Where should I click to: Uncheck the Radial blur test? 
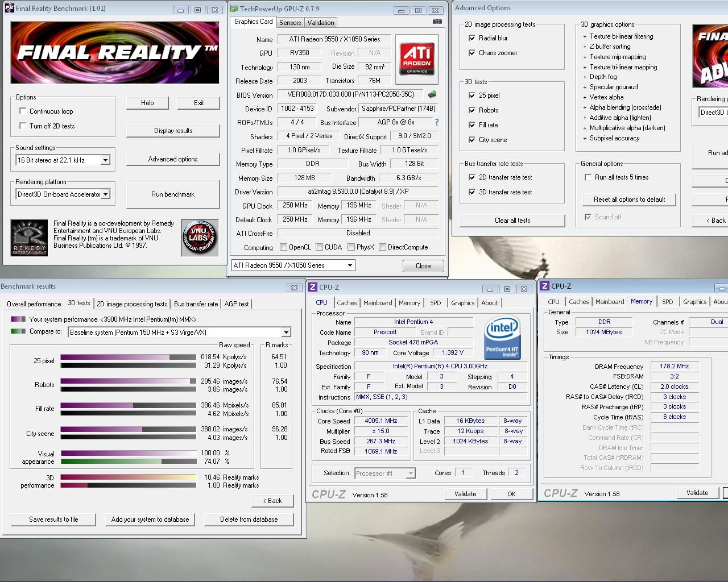coord(472,38)
